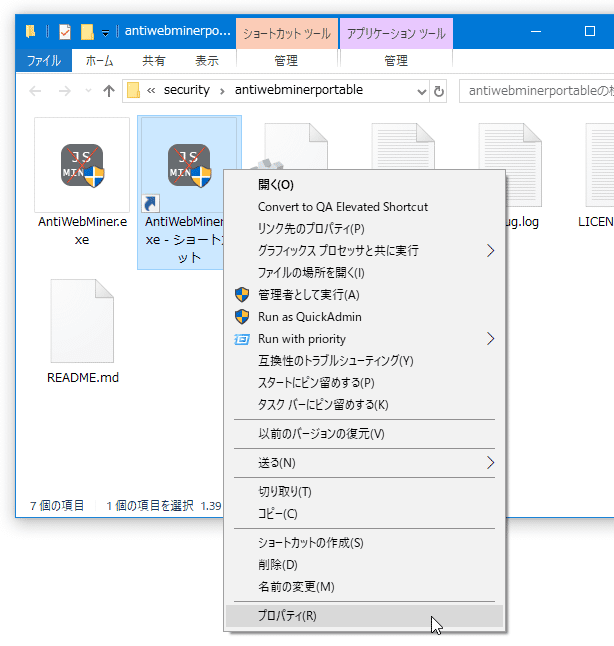Choose プロパティ(R) in context menu
The width and height of the screenshot is (614, 646).
[x=364, y=616]
